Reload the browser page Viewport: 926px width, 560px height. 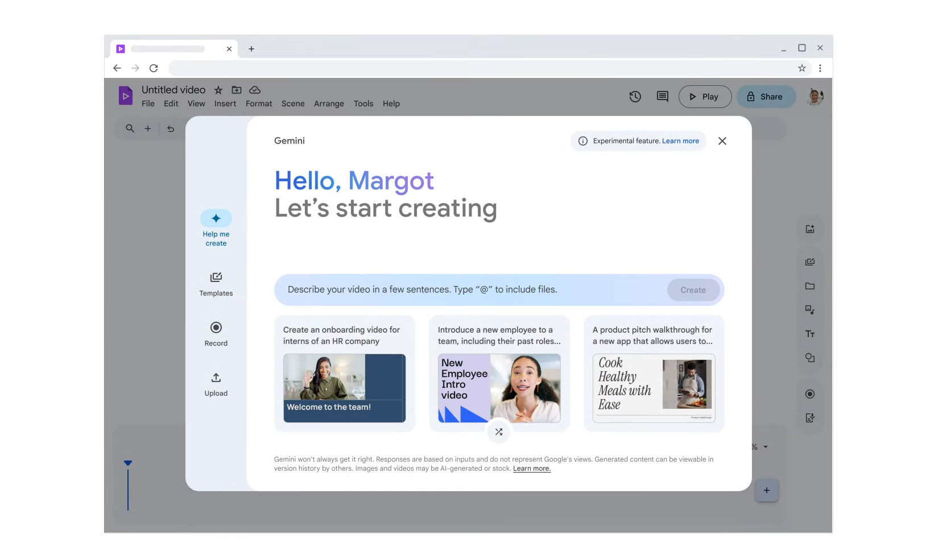[154, 68]
